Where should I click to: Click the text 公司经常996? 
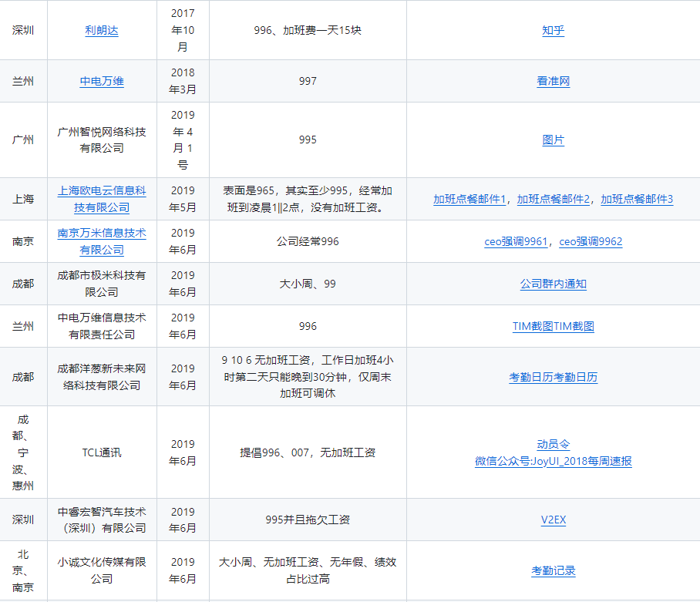click(x=308, y=241)
